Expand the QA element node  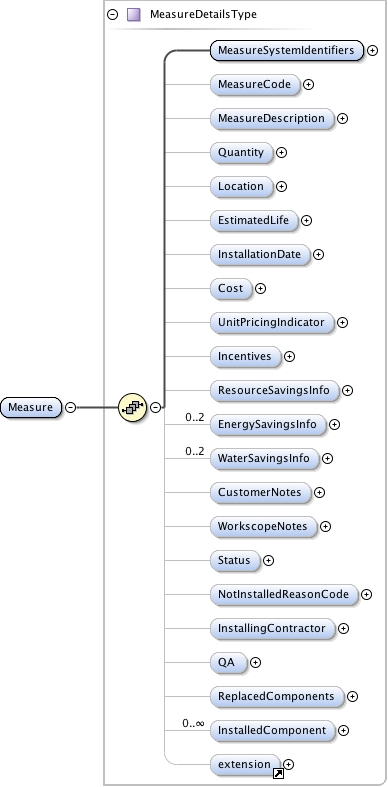[x=255, y=663]
